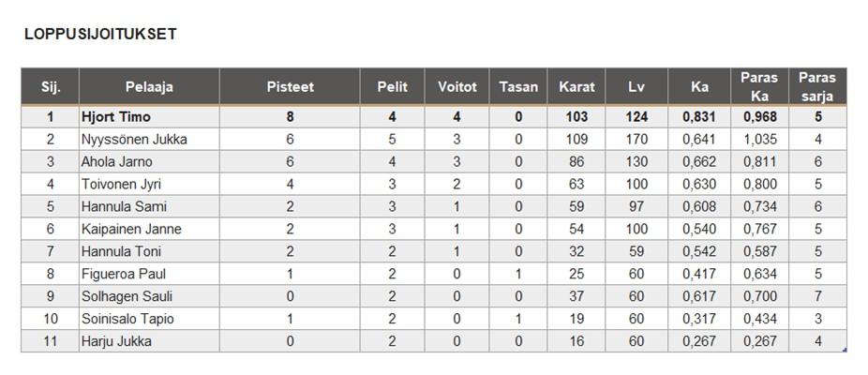Click the "Paras Ka" column header
The height and width of the screenshot is (375, 868).
(758, 86)
